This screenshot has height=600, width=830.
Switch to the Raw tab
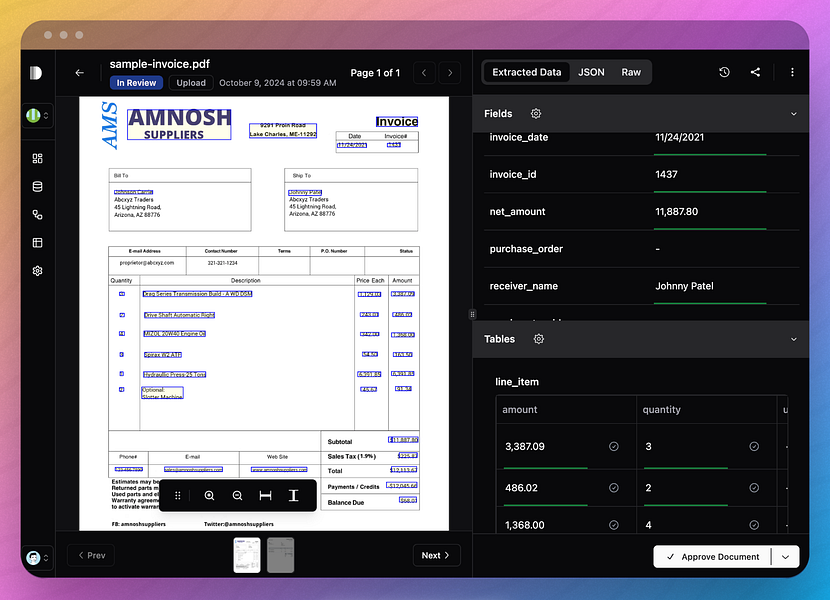point(631,72)
